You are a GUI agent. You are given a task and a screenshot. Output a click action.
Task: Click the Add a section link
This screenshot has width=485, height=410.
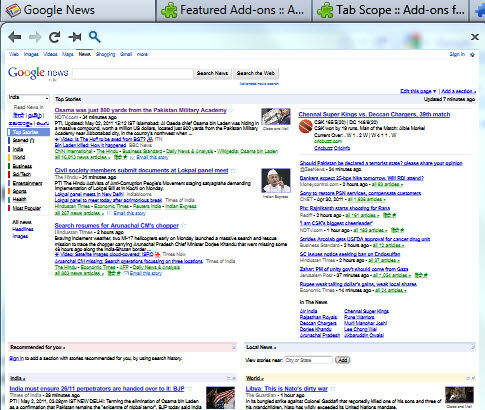[458, 91]
